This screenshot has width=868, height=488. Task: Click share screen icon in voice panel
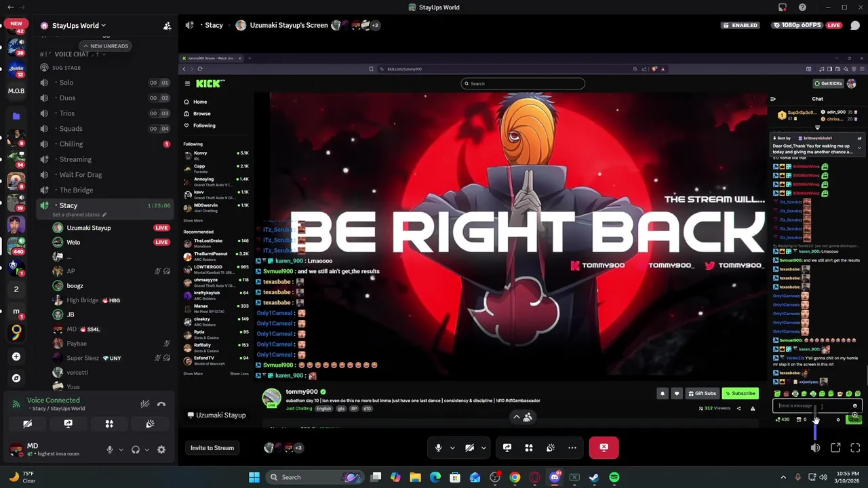coord(68,424)
